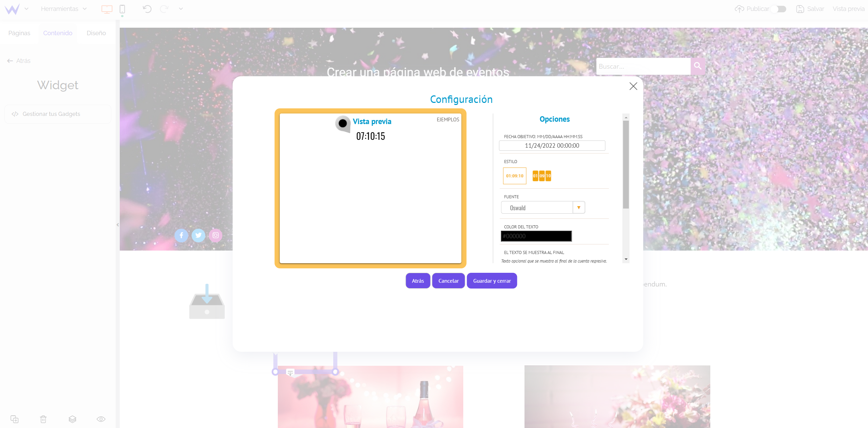
Task: Switch to the Contenido tab
Action: [58, 33]
